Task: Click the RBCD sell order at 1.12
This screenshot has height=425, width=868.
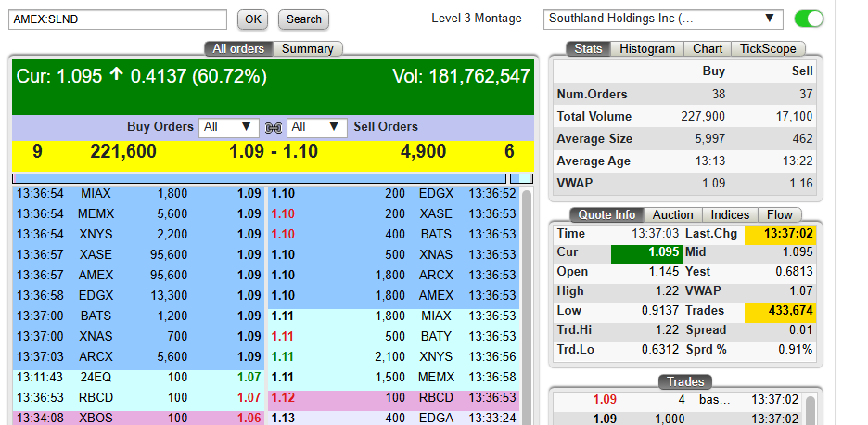Action: [x=393, y=398]
